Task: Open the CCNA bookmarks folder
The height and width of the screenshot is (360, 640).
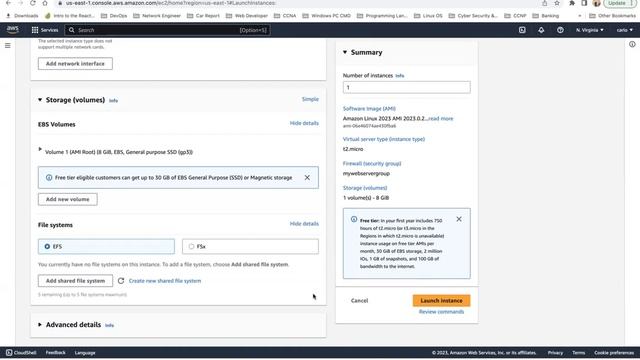Action: 285,16
